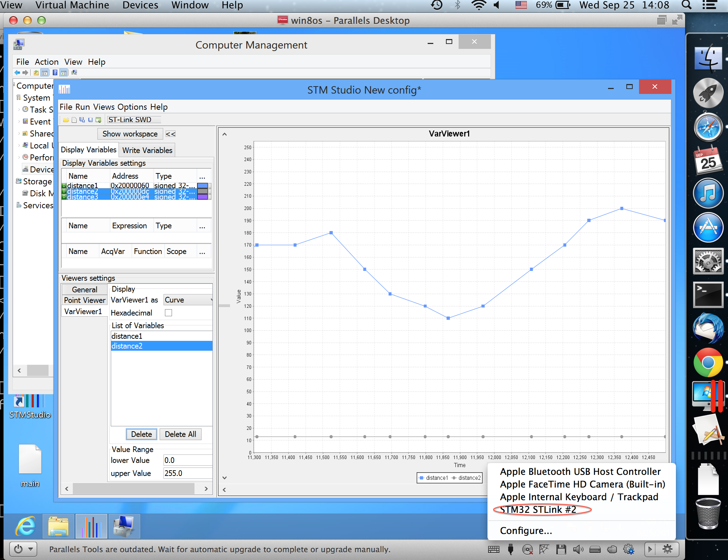Click the up-folder icon in Computer Management toolbar

(36, 72)
